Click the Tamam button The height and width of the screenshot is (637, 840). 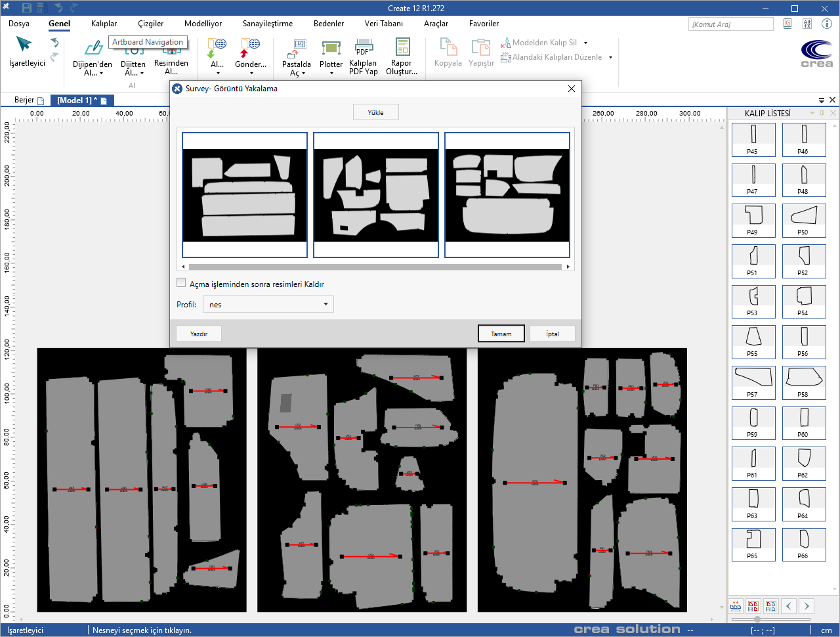point(501,334)
